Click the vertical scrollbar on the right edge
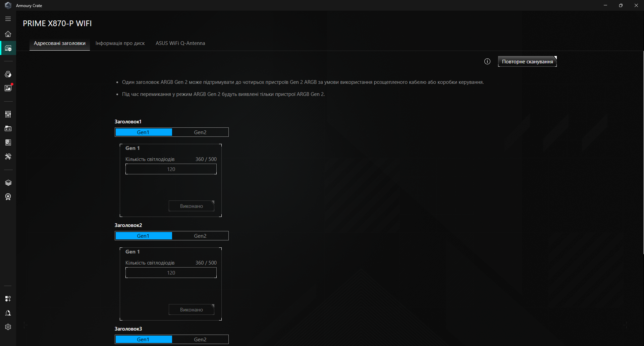644x346 pixels. 643,153
